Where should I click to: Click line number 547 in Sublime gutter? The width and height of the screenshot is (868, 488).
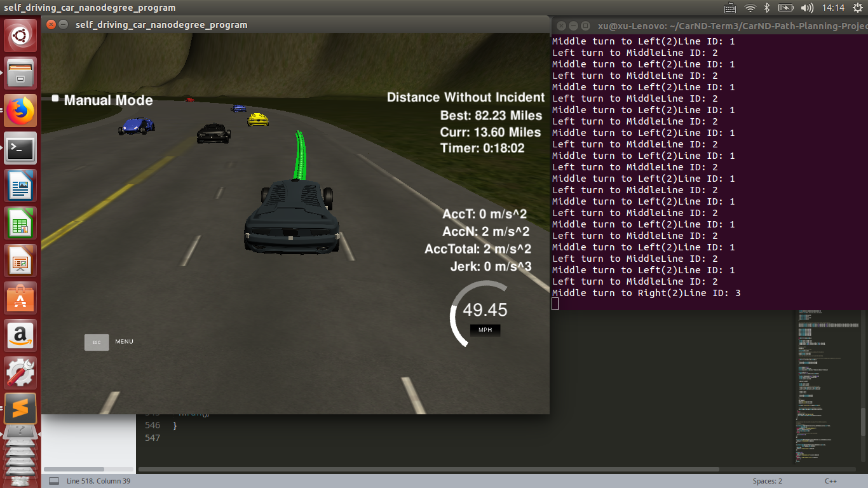(153, 438)
